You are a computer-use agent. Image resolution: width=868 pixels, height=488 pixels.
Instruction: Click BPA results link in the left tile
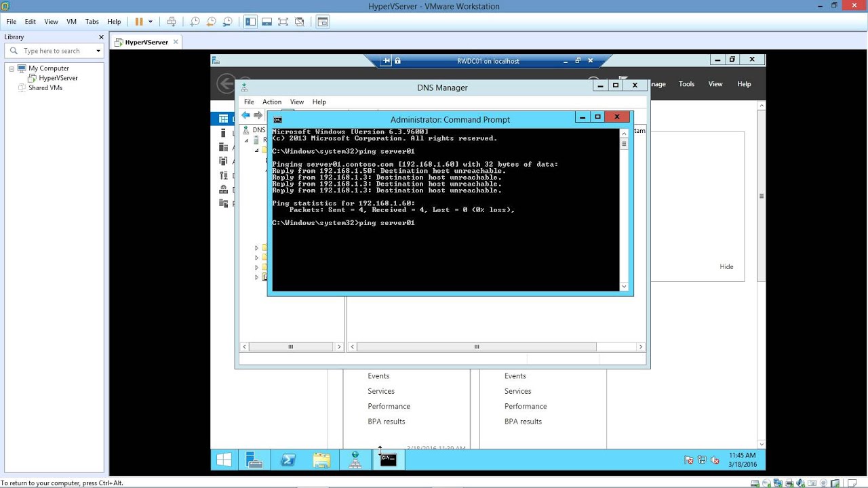[387, 422]
